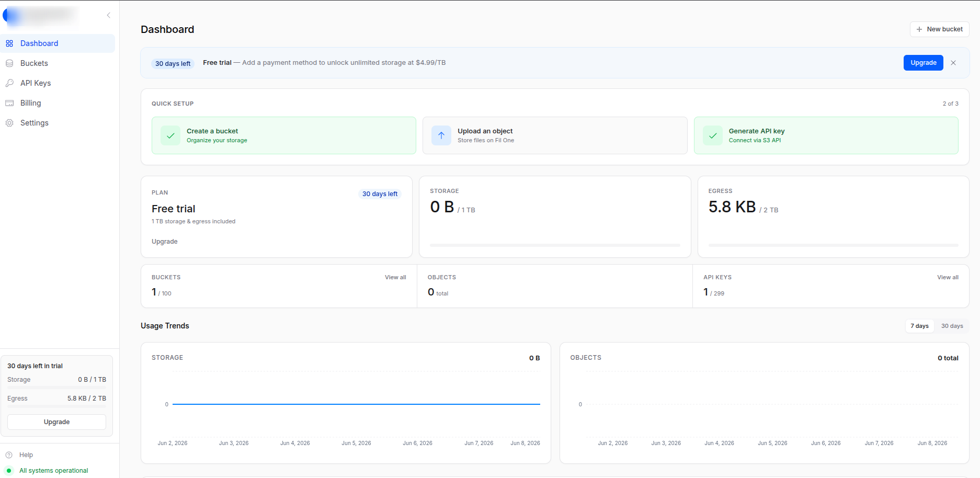Click the Free trial plan heading
The width and height of the screenshot is (980, 478).
point(173,209)
